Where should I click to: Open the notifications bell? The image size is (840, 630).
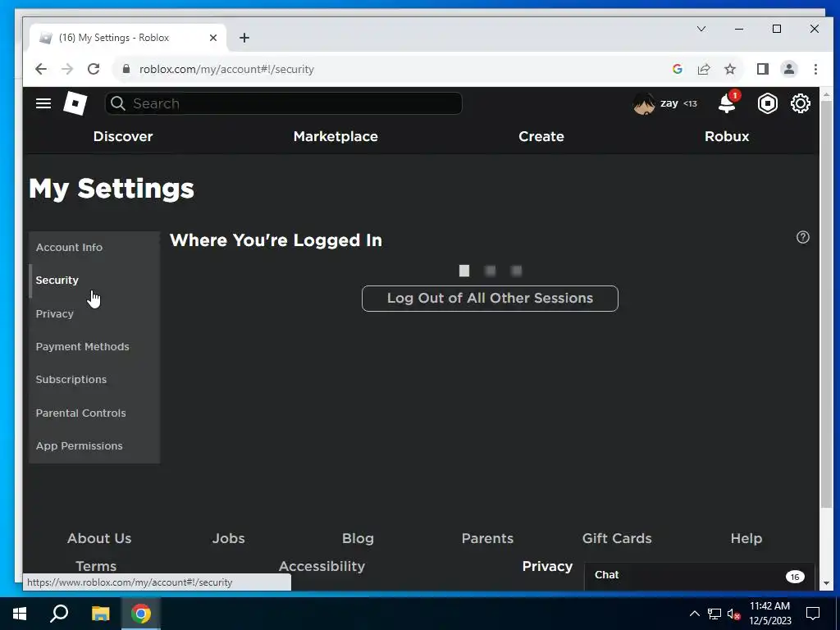(727, 103)
